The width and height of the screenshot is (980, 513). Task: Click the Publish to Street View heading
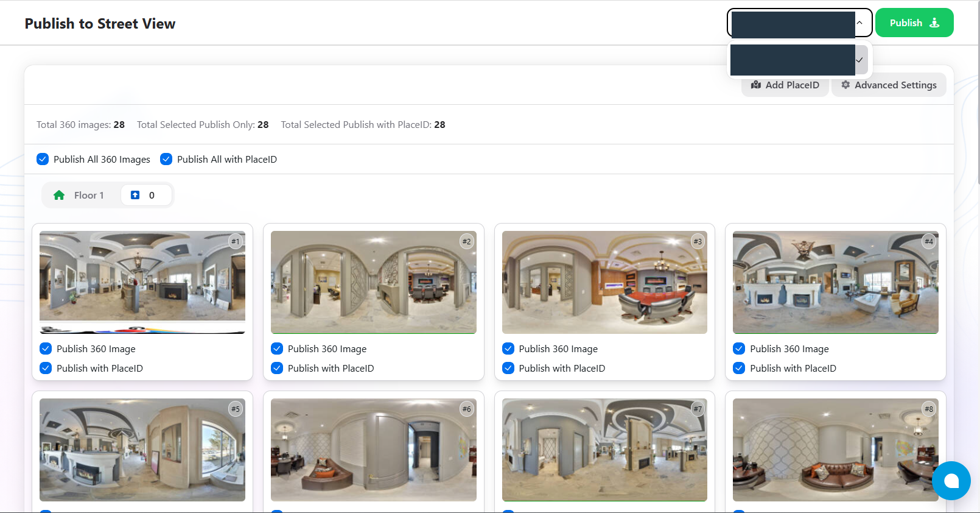point(100,24)
